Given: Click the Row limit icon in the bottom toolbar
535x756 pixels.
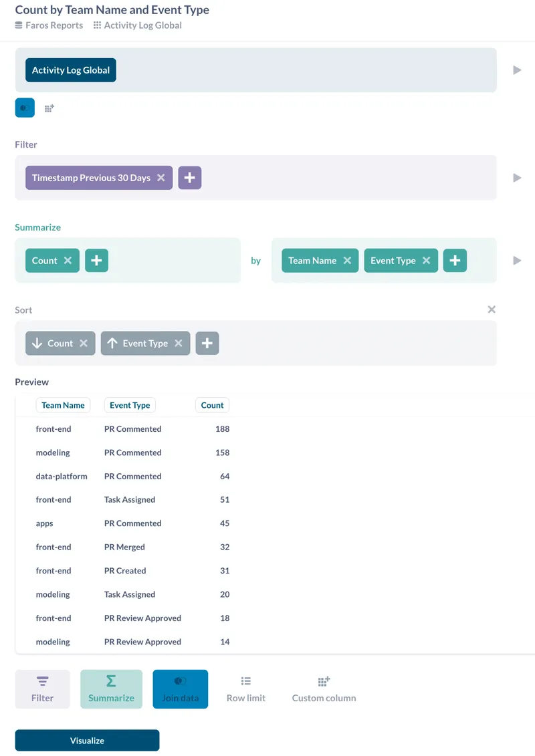Looking at the screenshot, I should point(245,688).
